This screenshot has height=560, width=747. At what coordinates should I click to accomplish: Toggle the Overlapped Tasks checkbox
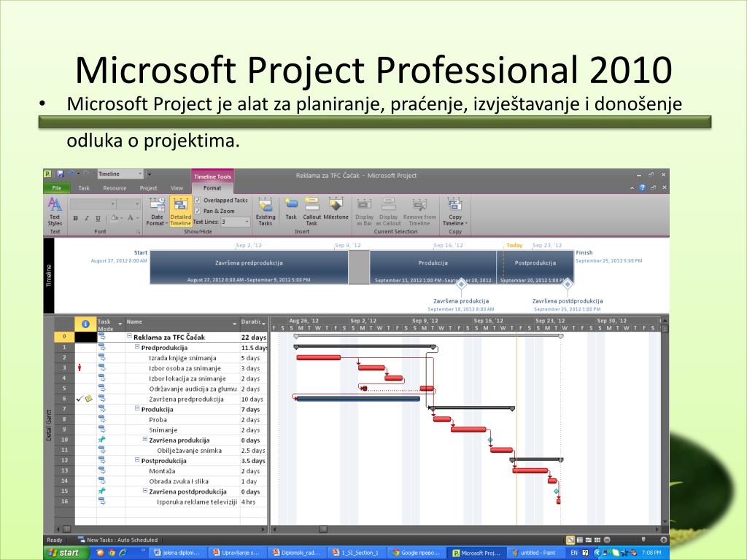[198, 201]
